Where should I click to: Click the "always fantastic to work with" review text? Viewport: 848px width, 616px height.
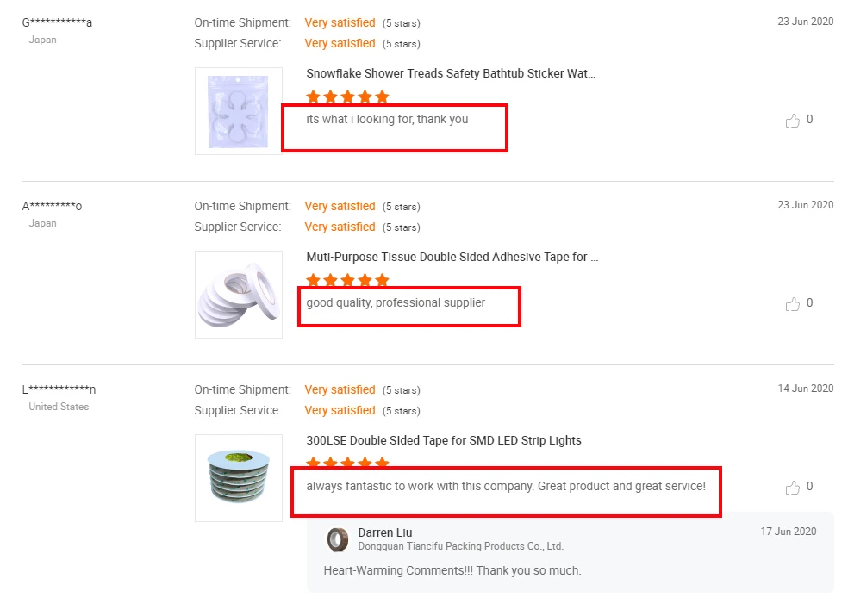point(506,487)
